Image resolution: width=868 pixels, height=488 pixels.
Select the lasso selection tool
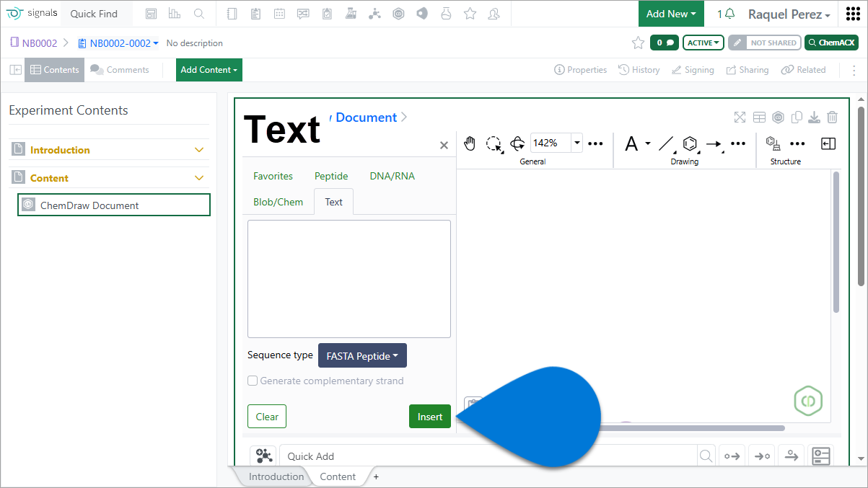point(494,143)
